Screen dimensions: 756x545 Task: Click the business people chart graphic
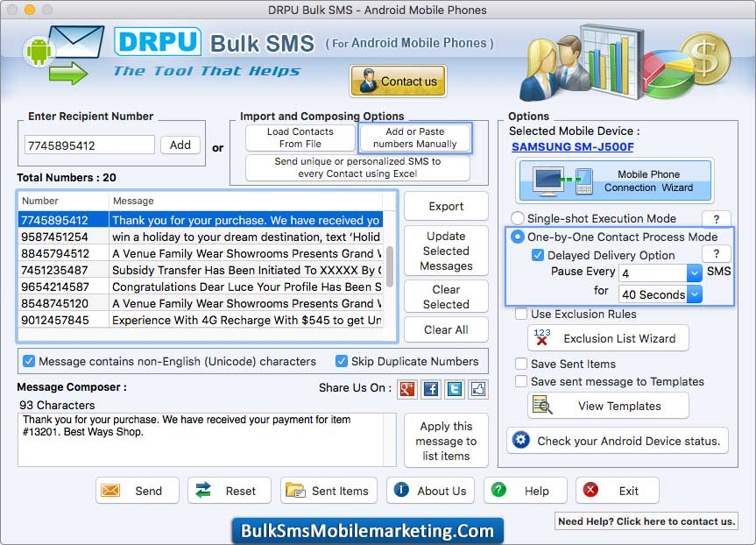pyautogui.click(x=583, y=63)
